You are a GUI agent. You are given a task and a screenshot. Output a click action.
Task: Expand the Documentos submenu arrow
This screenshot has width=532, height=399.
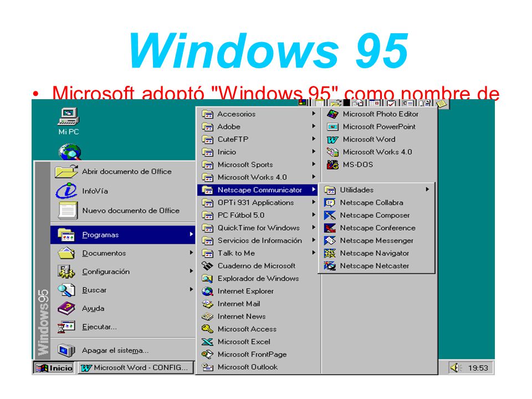(191, 253)
